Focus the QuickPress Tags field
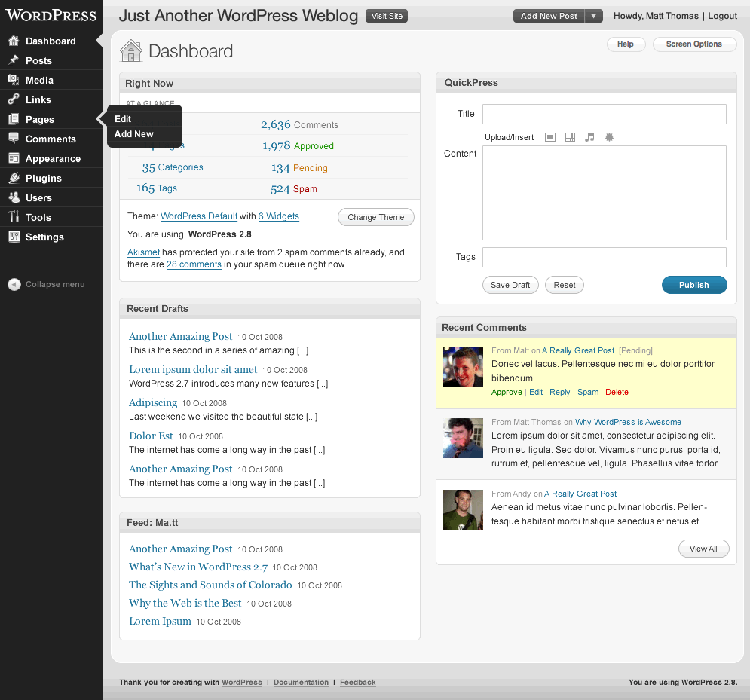Viewport: 750px width, 700px height. pyautogui.click(x=604, y=257)
